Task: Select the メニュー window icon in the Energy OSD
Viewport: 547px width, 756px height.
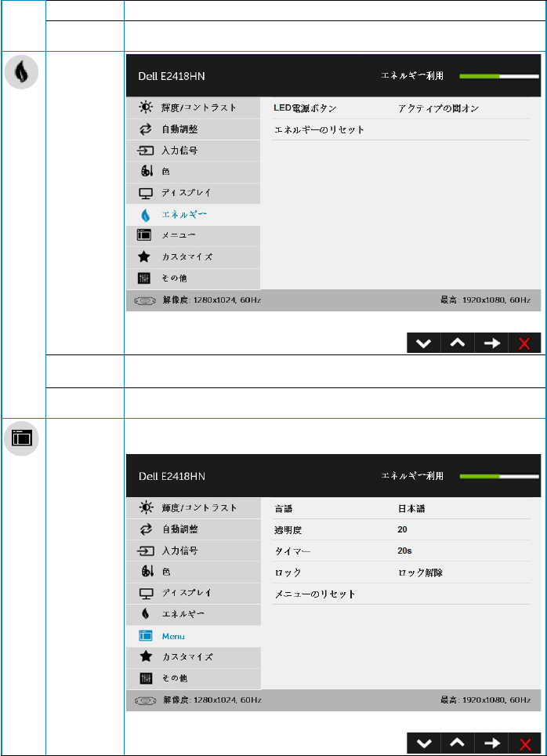Action: (144, 235)
